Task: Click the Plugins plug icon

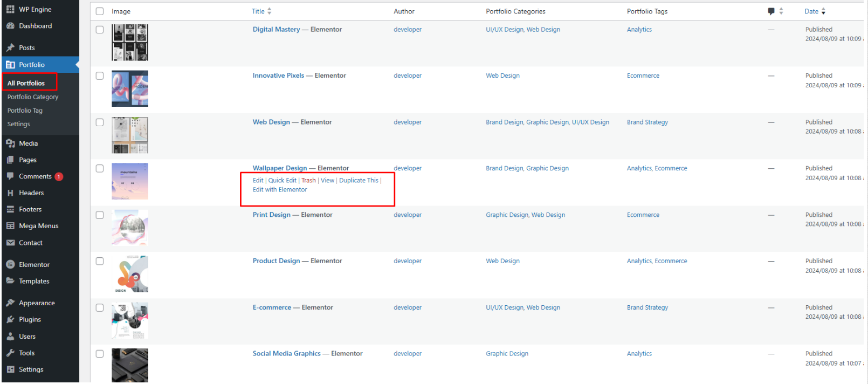Action: click(10, 319)
